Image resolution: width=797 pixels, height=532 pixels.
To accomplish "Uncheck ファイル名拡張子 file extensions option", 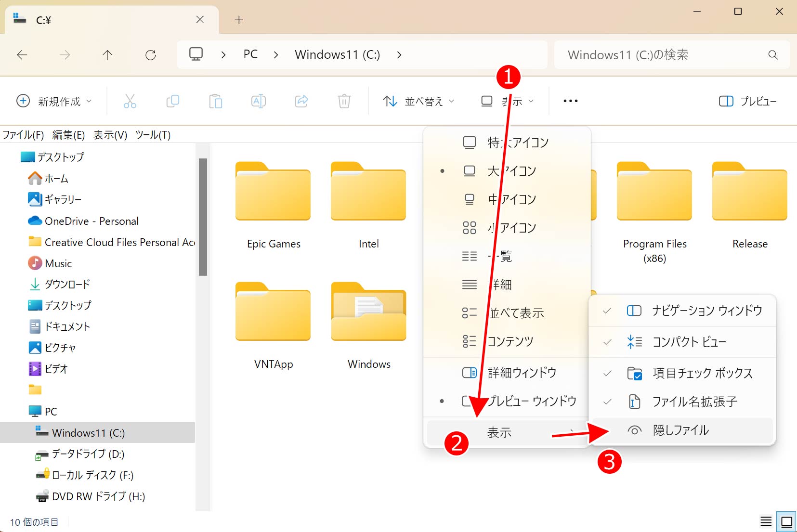I will click(x=694, y=402).
